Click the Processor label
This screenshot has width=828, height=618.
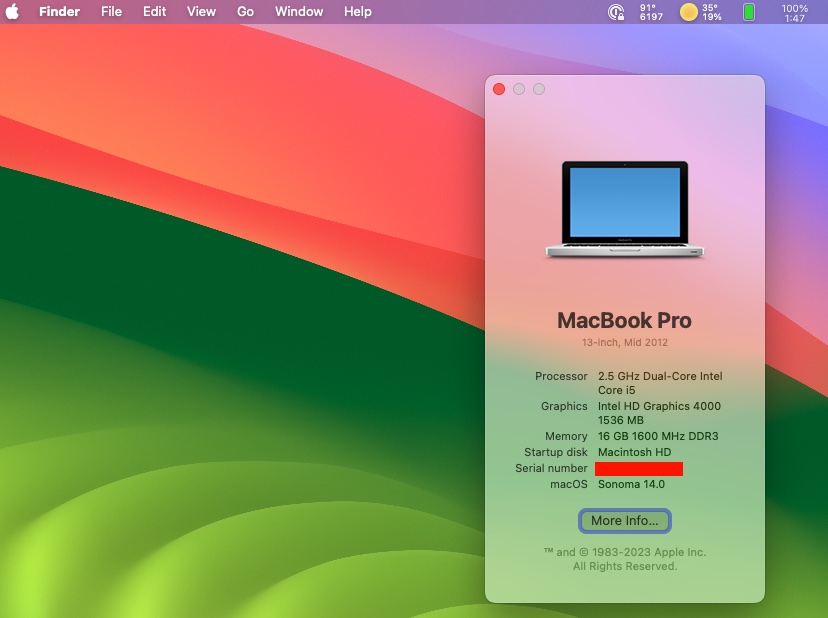coord(561,376)
